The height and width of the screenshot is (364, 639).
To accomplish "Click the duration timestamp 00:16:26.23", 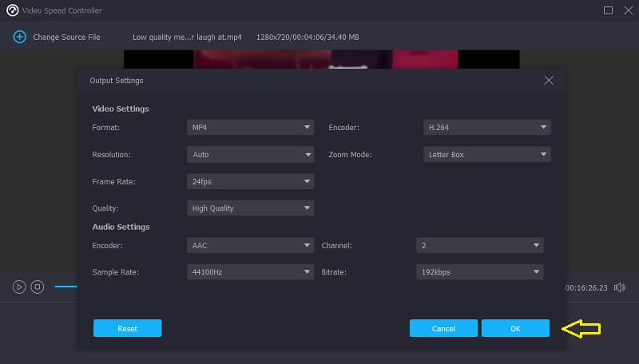I will 585,288.
